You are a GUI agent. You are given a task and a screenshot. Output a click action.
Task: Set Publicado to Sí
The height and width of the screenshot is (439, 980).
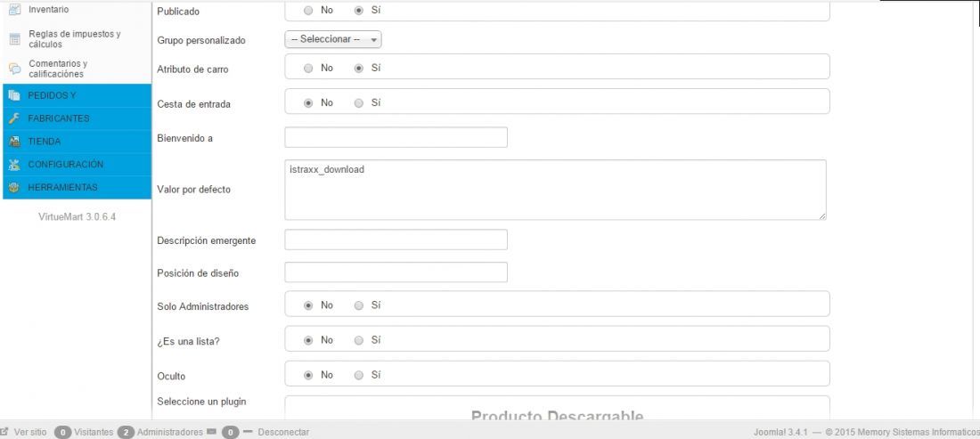click(358, 11)
